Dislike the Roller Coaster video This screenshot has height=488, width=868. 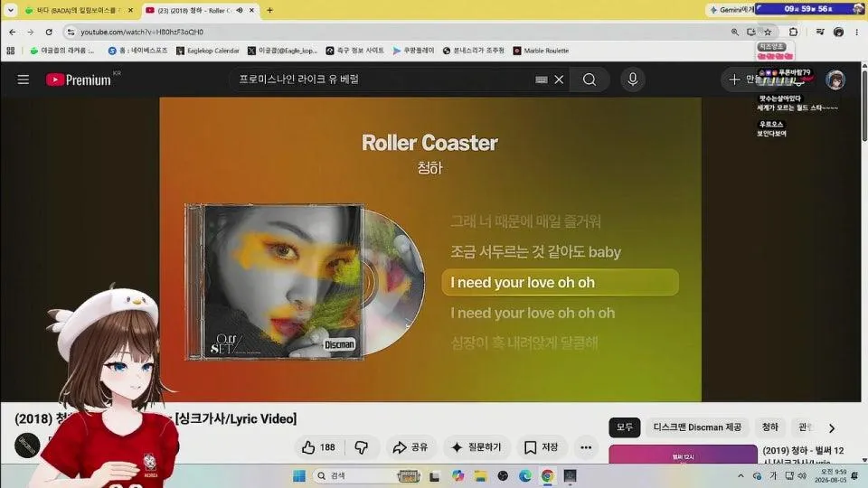coord(362,447)
